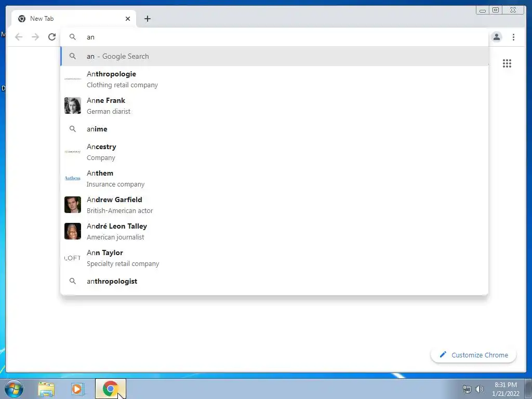Click 'British-American actor' description text
Screen dimensions: 532x399
120,210
